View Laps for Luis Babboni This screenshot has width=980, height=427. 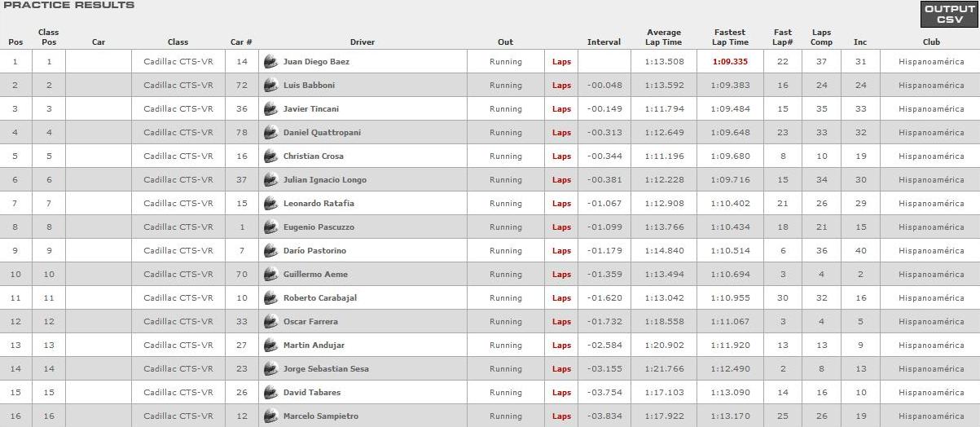pos(561,86)
